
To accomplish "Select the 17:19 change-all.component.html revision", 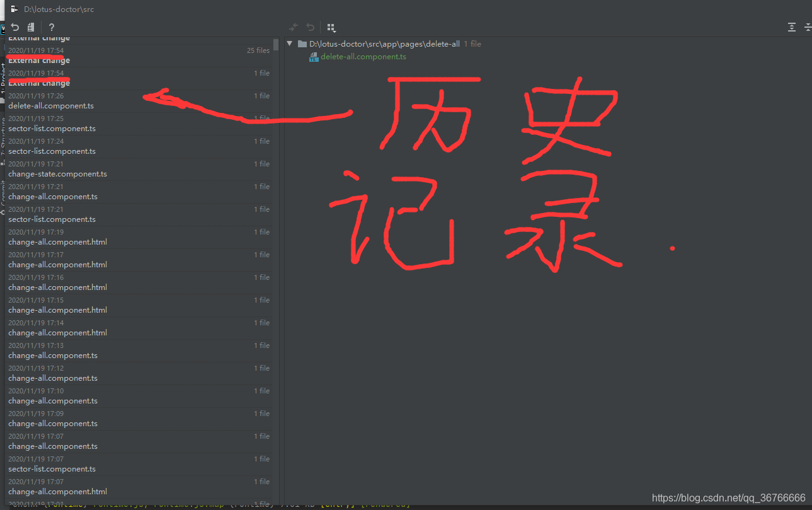I will (x=139, y=237).
